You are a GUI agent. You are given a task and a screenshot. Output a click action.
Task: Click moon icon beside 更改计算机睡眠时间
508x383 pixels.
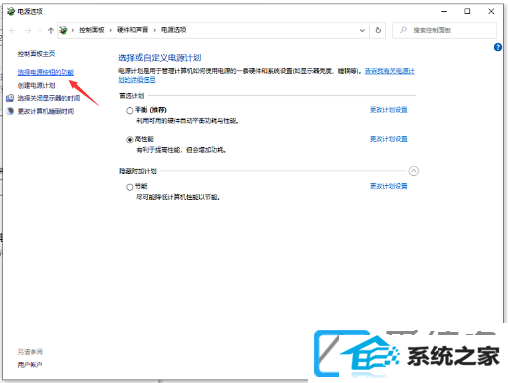[10, 111]
